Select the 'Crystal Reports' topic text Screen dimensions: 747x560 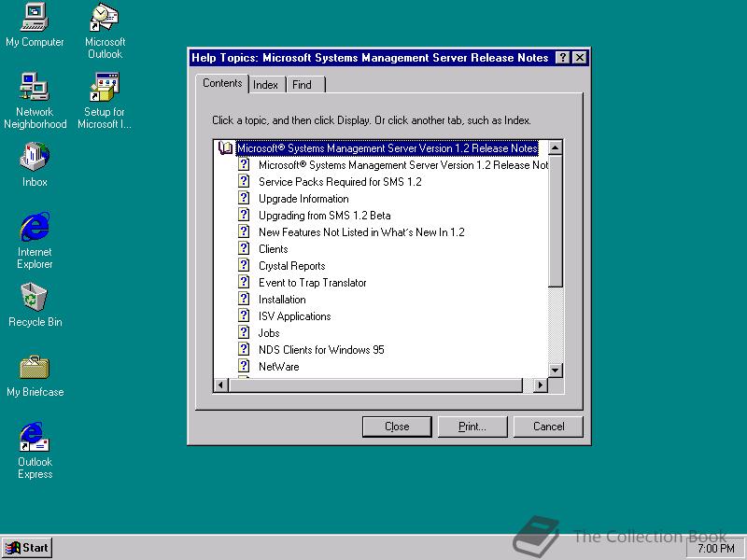291,266
